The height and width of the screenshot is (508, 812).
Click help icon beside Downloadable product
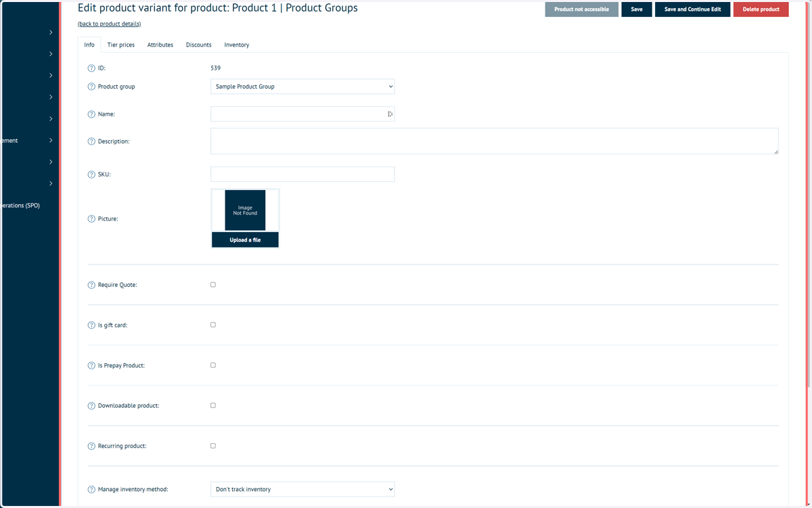(91, 406)
